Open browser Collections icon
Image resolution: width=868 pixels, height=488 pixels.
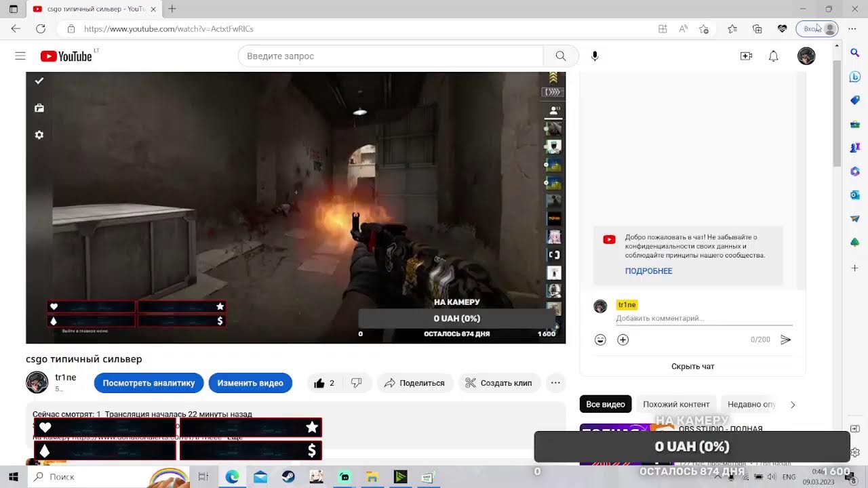click(757, 29)
